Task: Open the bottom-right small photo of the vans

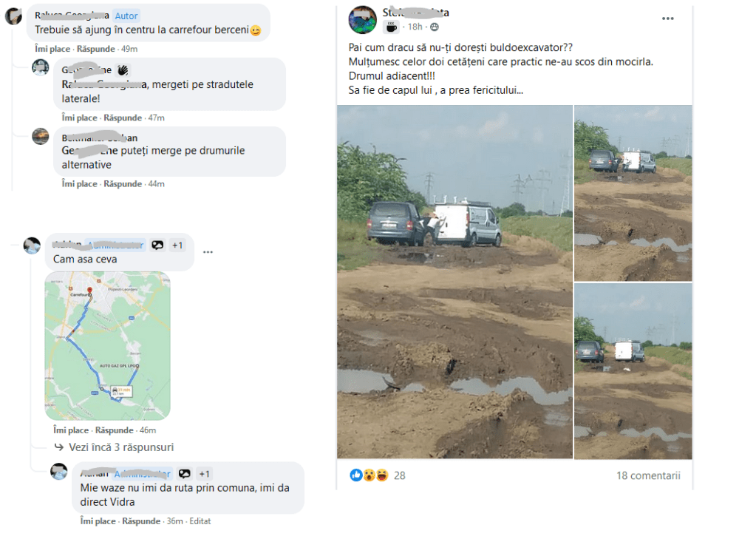Action: [x=633, y=370]
